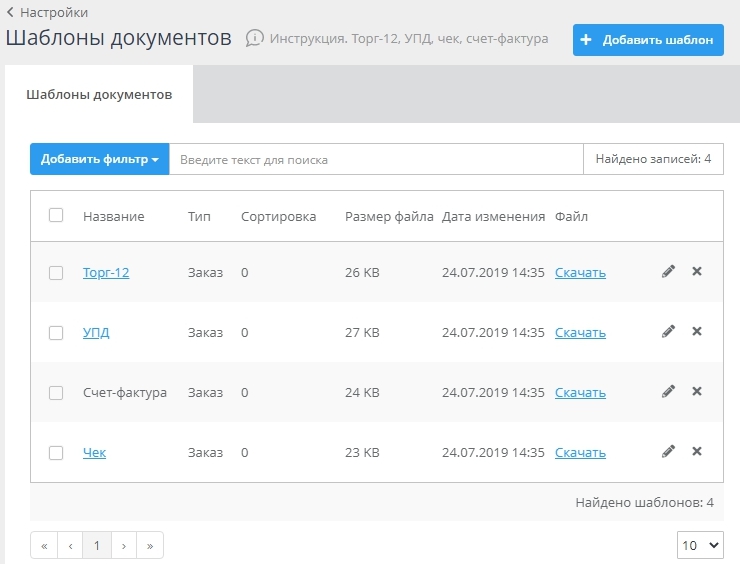Switch to the Шаблоны документов tab
Viewport: 740px width, 564px height.
[99, 95]
